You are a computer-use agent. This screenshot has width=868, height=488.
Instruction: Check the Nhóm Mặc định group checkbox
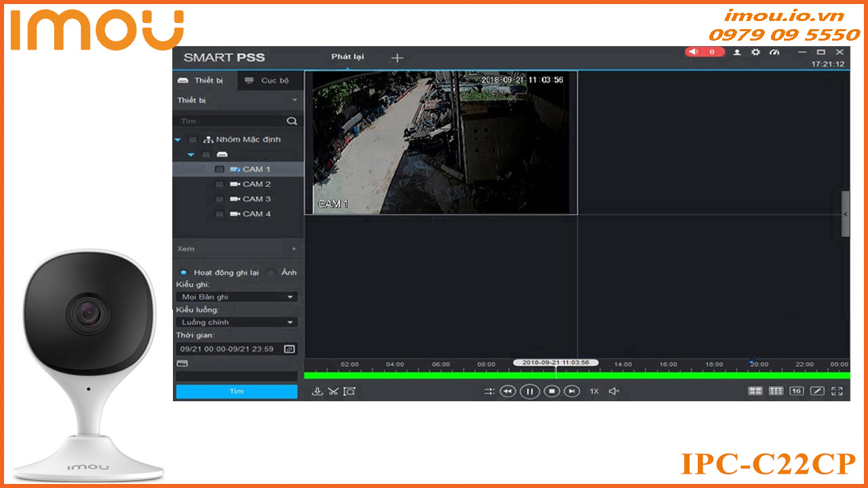[x=193, y=140]
